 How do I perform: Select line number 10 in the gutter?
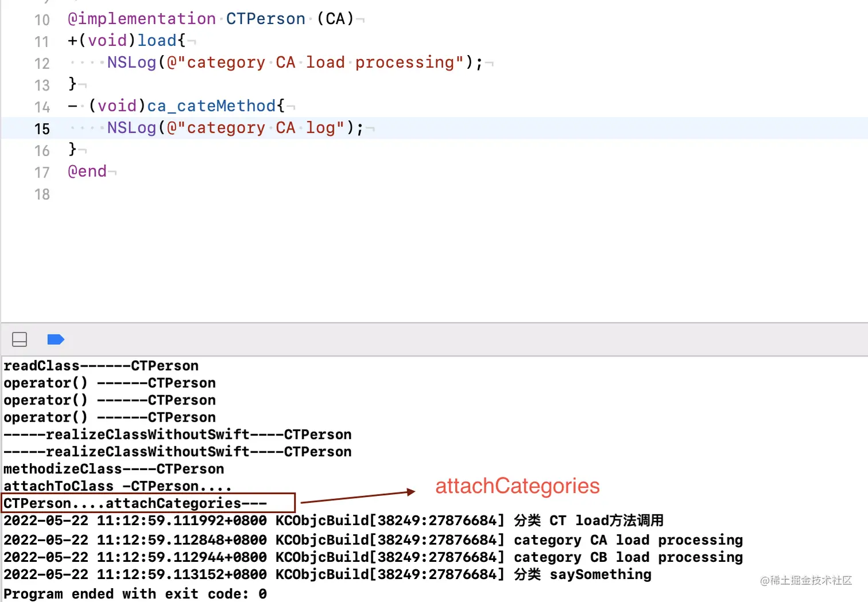click(42, 20)
